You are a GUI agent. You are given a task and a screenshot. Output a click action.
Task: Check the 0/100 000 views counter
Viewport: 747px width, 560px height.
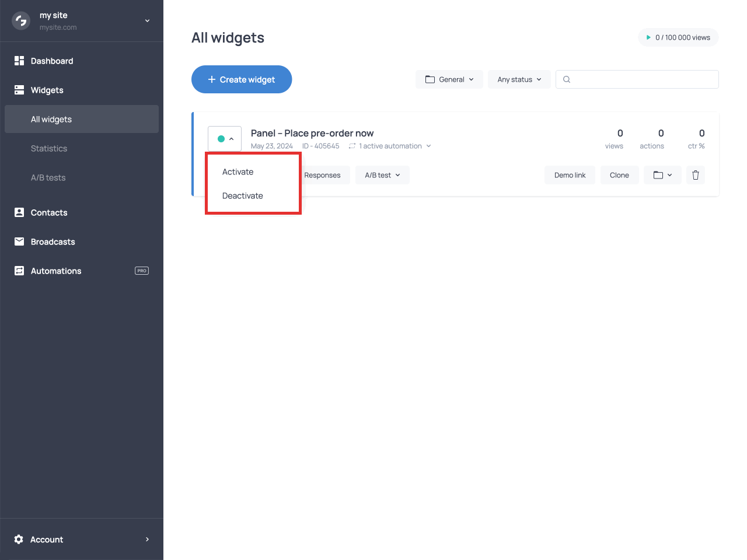pos(678,37)
